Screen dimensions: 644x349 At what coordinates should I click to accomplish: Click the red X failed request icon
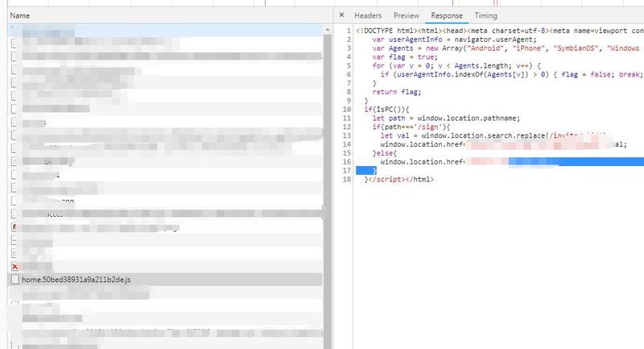14,267
